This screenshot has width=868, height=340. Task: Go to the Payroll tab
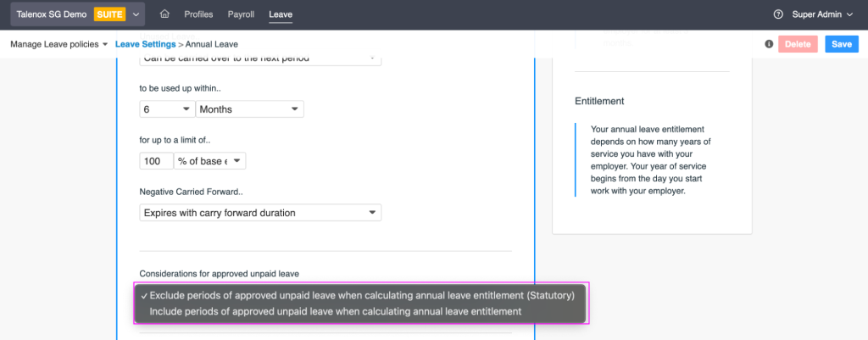pyautogui.click(x=241, y=14)
